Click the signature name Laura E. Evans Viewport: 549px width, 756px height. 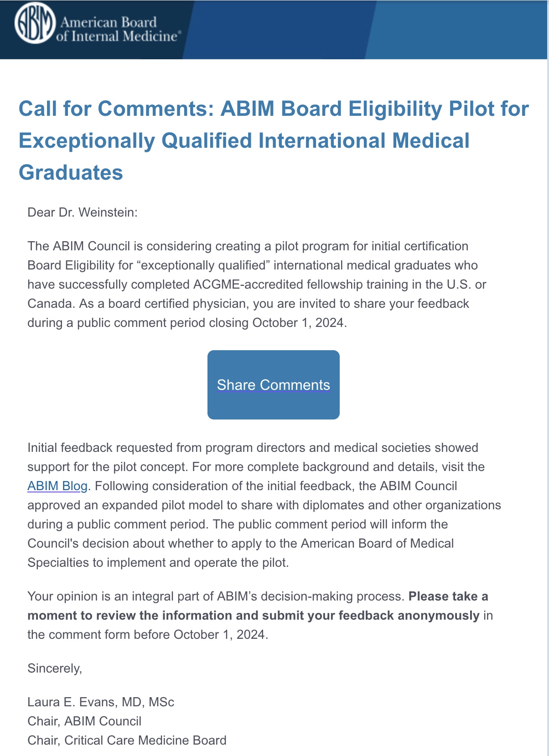click(101, 702)
